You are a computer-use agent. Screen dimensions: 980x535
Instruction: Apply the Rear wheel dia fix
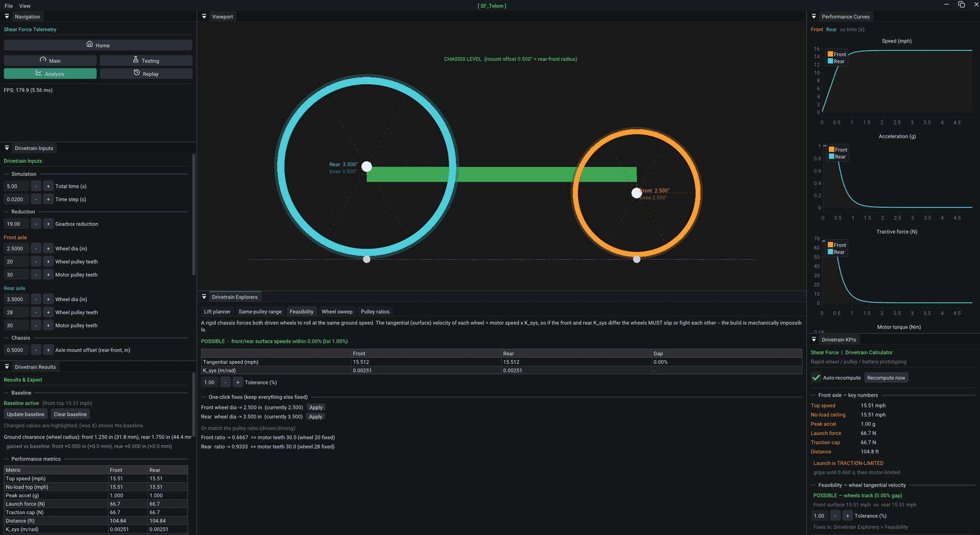coord(315,417)
